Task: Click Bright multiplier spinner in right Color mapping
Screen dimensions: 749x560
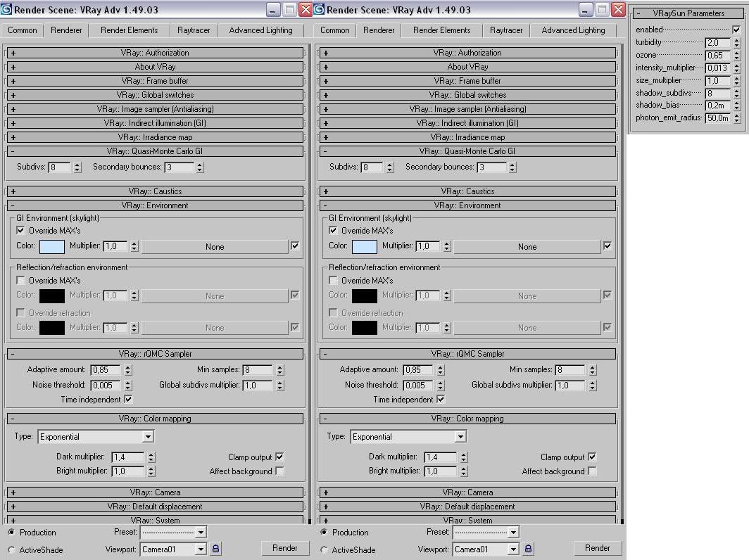Action: 463,471
